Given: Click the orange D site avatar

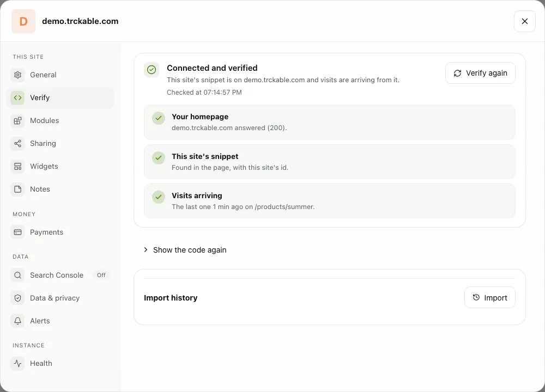Looking at the screenshot, I should [23, 21].
